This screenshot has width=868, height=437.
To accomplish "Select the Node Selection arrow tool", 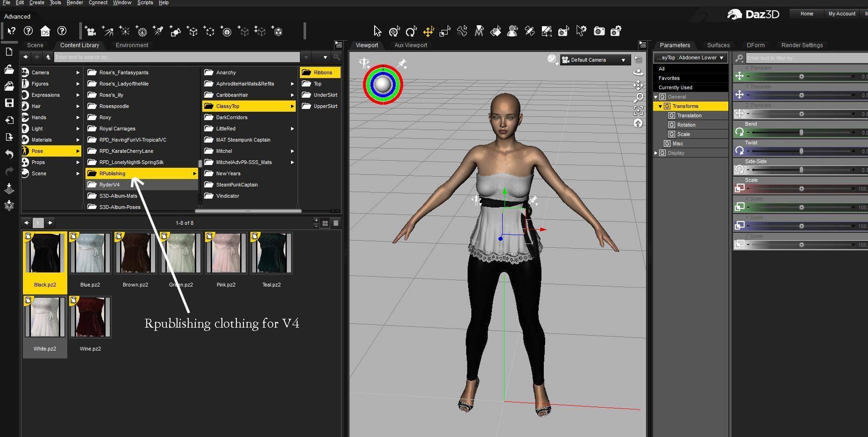I will (377, 31).
